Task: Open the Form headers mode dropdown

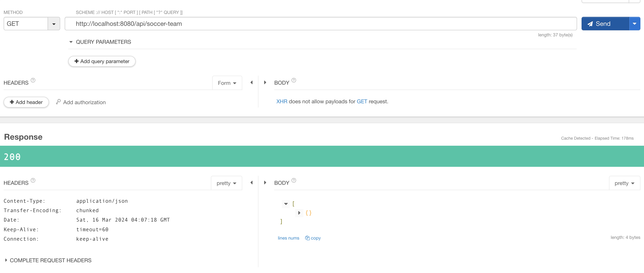Action: (x=227, y=83)
